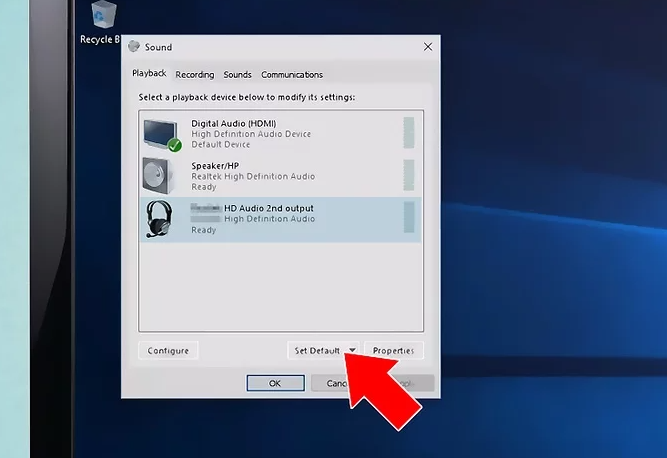Click the Digital Audio (HDMI) level meter
667x458 pixels.
408,133
